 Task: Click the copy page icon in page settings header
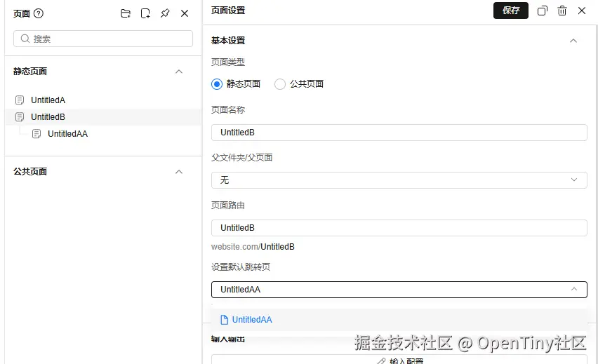(x=543, y=11)
